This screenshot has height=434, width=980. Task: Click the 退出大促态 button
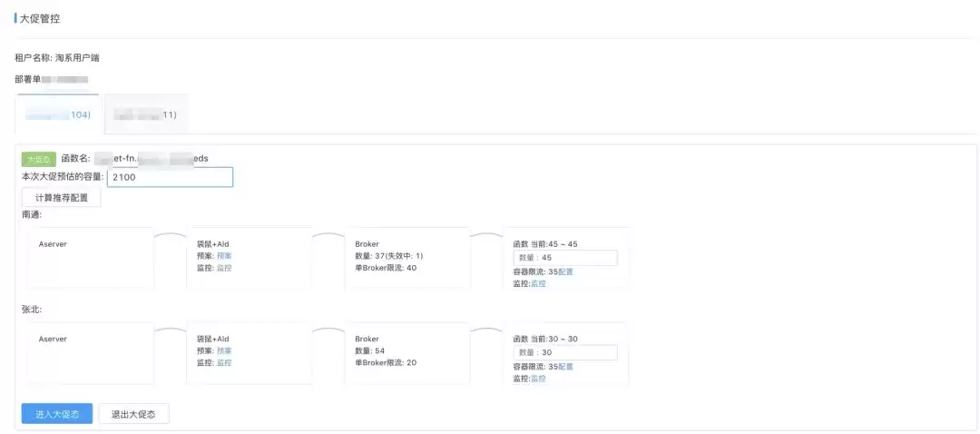pyautogui.click(x=133, y=414)
